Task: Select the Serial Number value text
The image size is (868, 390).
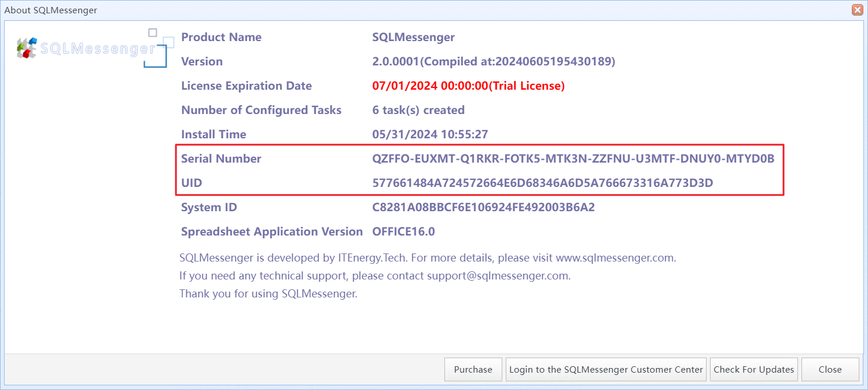Action: click(573, 159)
